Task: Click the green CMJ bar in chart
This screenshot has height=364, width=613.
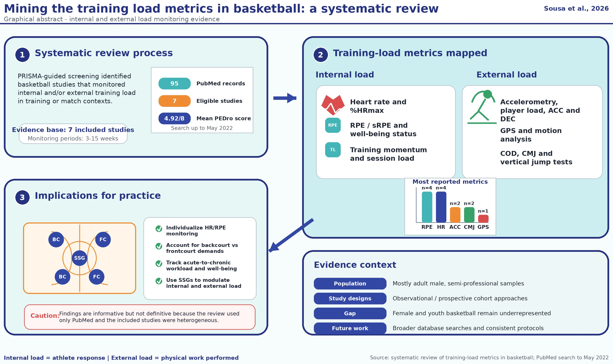Action: point(469,215)
